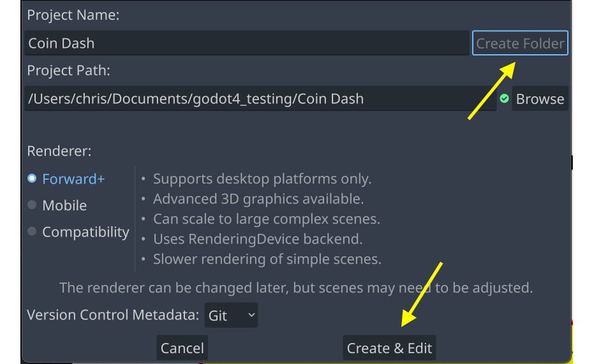The height and width of the screenshot is (364, 594).
Task: Click the "Project Name:" label
Action: [x=73, y=15]
